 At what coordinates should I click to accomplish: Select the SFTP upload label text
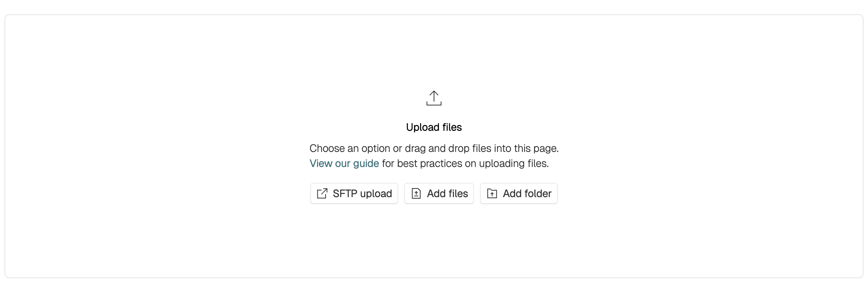[362, 194]
